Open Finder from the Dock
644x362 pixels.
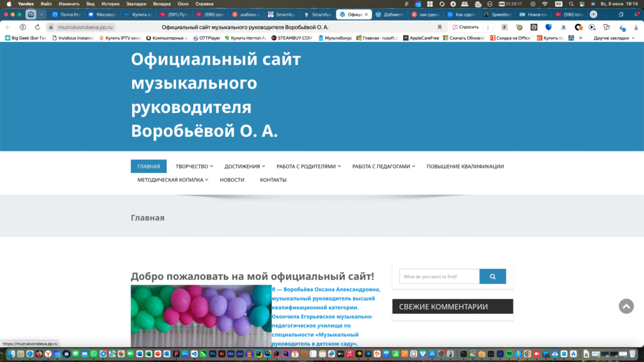pyautogui.click(x=12, y=354)
